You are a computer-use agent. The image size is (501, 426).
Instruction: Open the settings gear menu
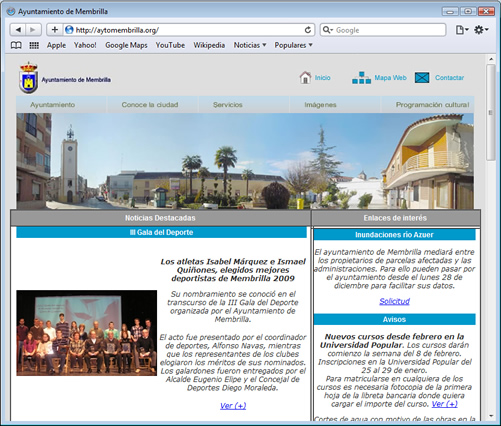[x=481, y=30]
